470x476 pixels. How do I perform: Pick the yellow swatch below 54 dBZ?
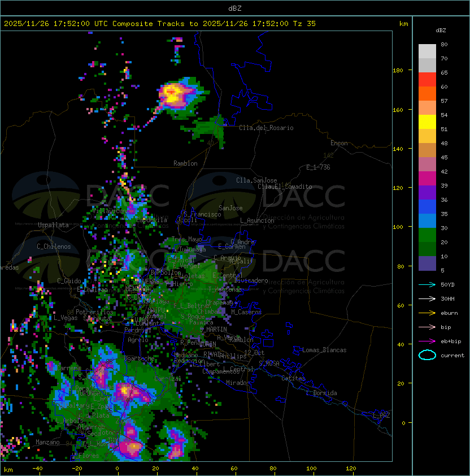[427, 122]
